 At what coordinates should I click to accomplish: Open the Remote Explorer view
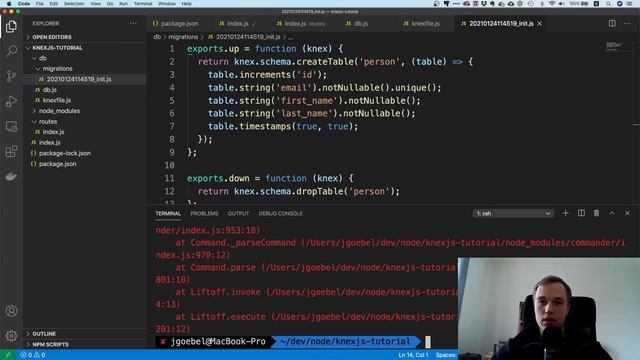click(11, 127)
